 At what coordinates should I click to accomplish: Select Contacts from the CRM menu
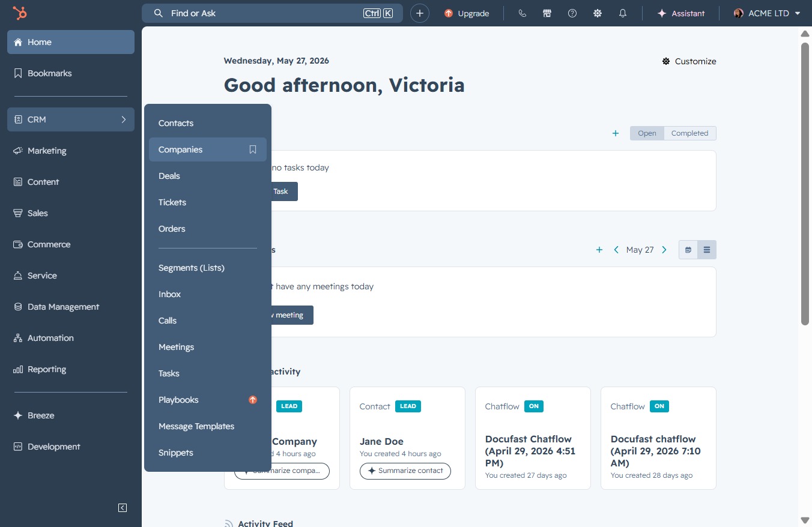(208, 123)
